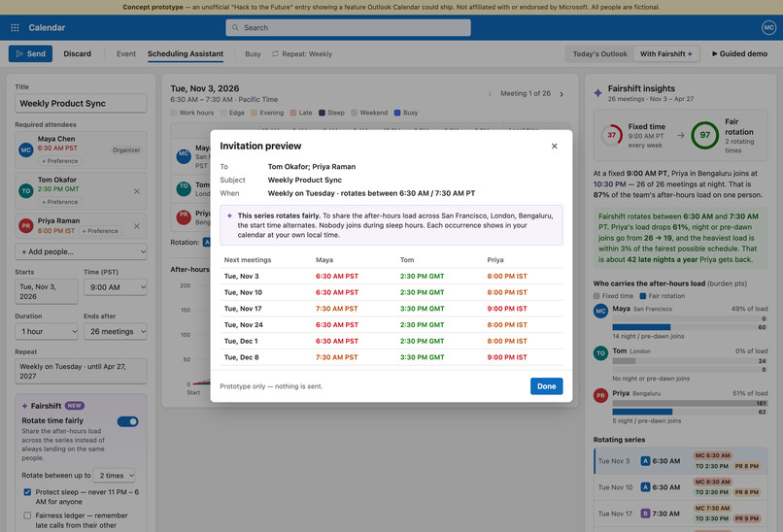
Task: Click Done in Invitation preview
Action: 546,386
